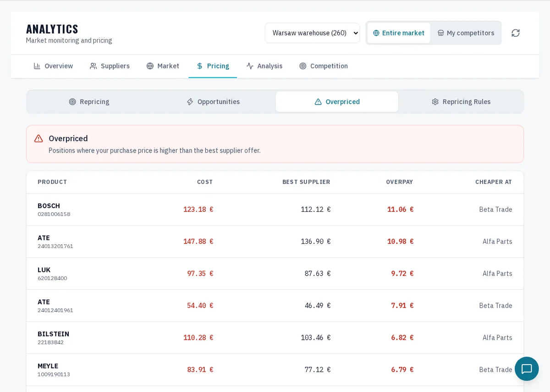
Task: Select the Overpriced sub-tab
Action: pyautogui.click(x=337, y=102)
